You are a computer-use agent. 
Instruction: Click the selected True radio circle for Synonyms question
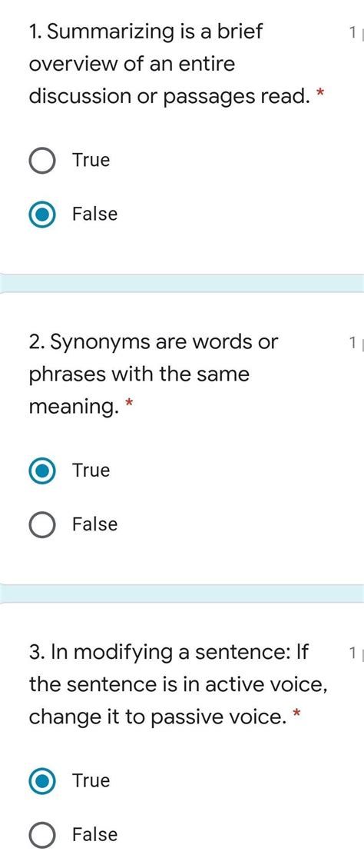41,471
